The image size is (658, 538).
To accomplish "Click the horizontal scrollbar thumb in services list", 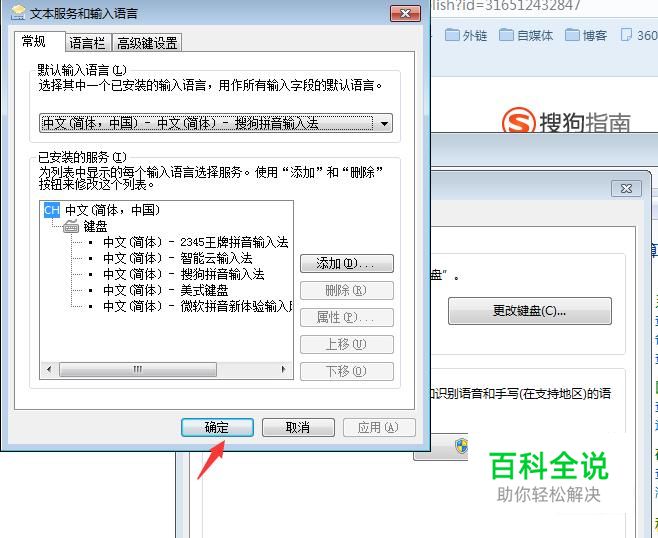I will click(138, 370).
